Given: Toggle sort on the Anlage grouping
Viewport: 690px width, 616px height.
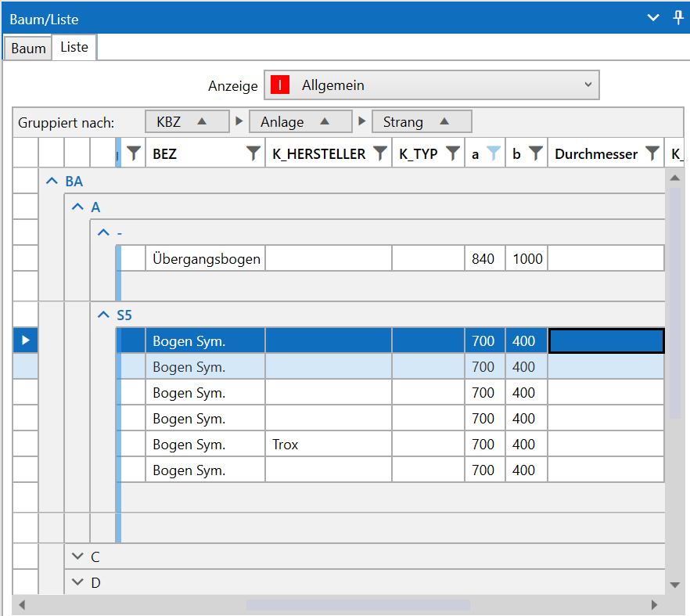Looking at the screenshot, I should pos(300,121).
